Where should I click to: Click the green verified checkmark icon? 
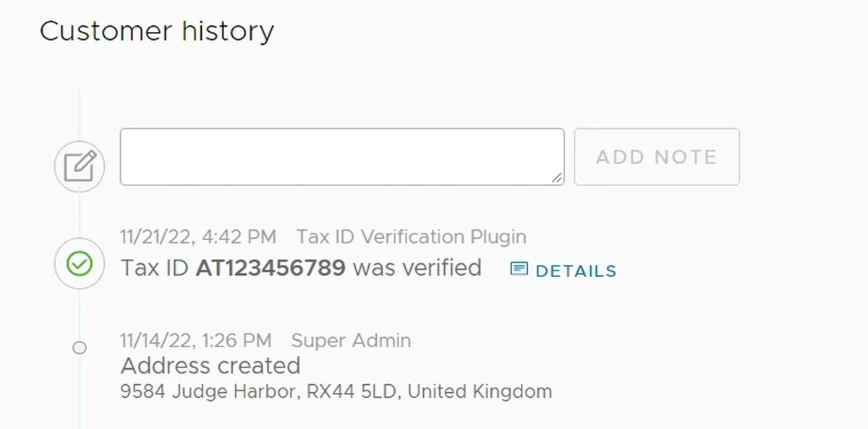pyautogui.click(x=80, y=264)
